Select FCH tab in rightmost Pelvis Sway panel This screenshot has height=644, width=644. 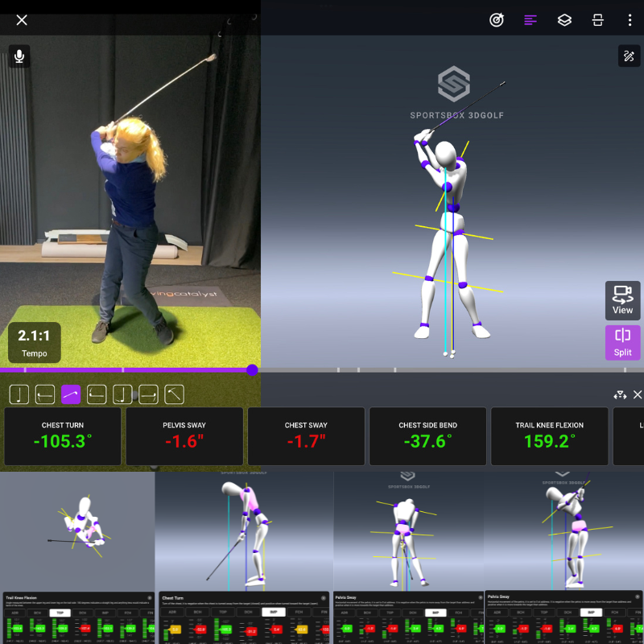(x=615, y=613)
